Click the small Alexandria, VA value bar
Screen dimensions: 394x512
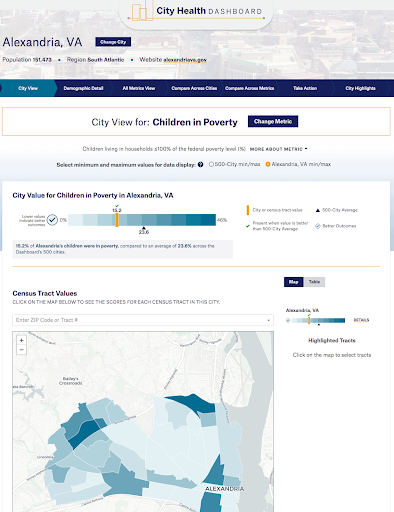(318, 321)
